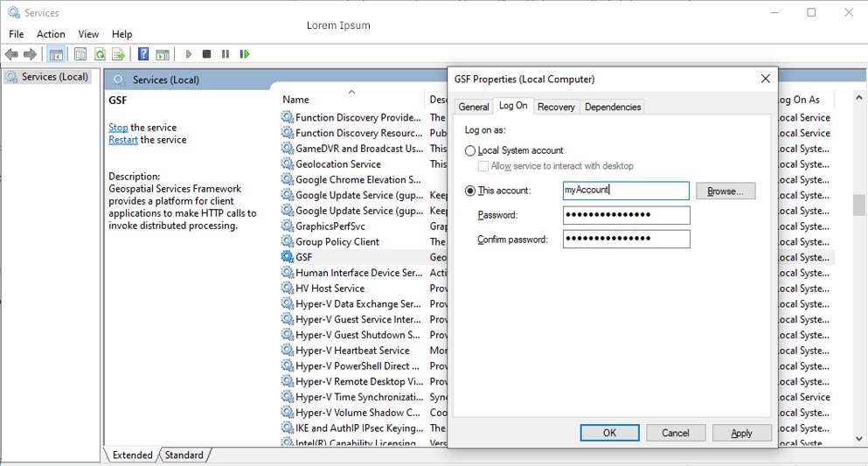This screenshot has width=868, height=466.
Task: Click the blue Help question mark icon
Action: pos(143,54)
